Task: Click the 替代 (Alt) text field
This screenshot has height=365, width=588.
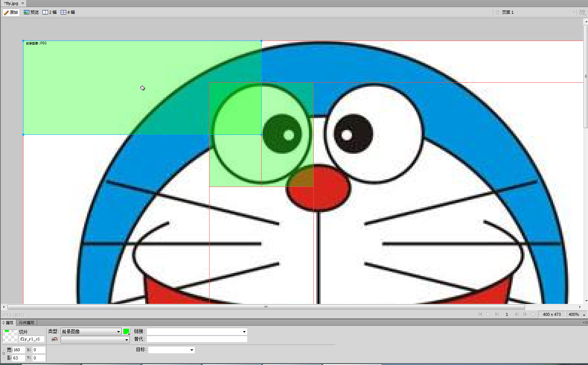Action: tap(197, 339)
